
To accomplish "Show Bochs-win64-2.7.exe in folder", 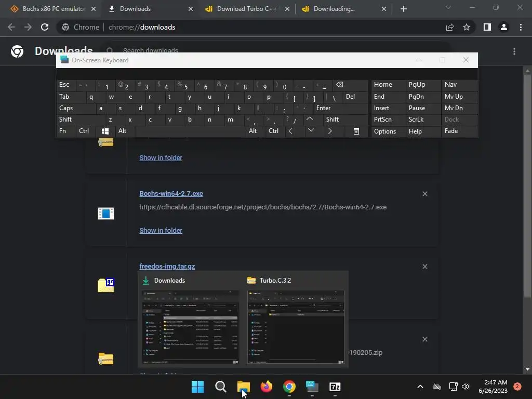I will (x=161, y=230).
